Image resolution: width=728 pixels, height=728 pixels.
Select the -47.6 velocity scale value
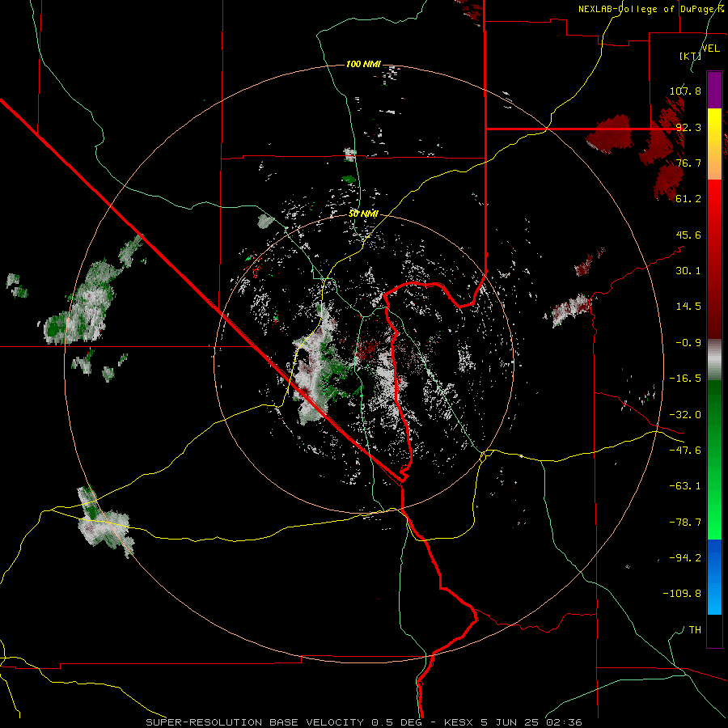pyautogui.click(x=685, y=451)
